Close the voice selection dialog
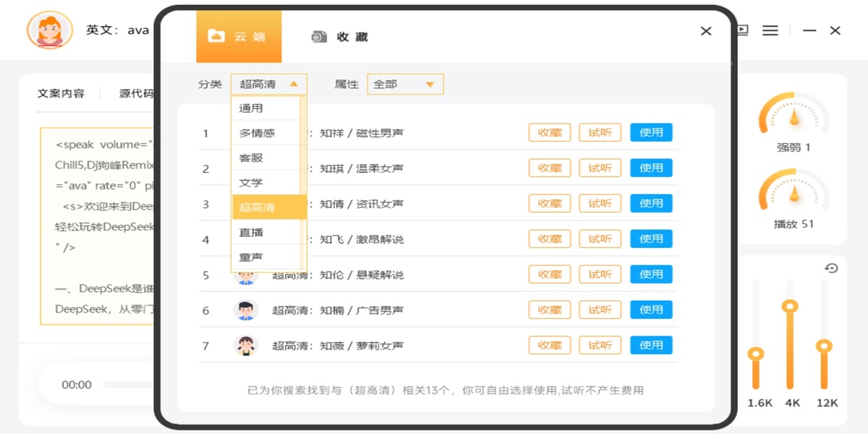Screen dimensions: 868x434 click(x=706, y=31)
